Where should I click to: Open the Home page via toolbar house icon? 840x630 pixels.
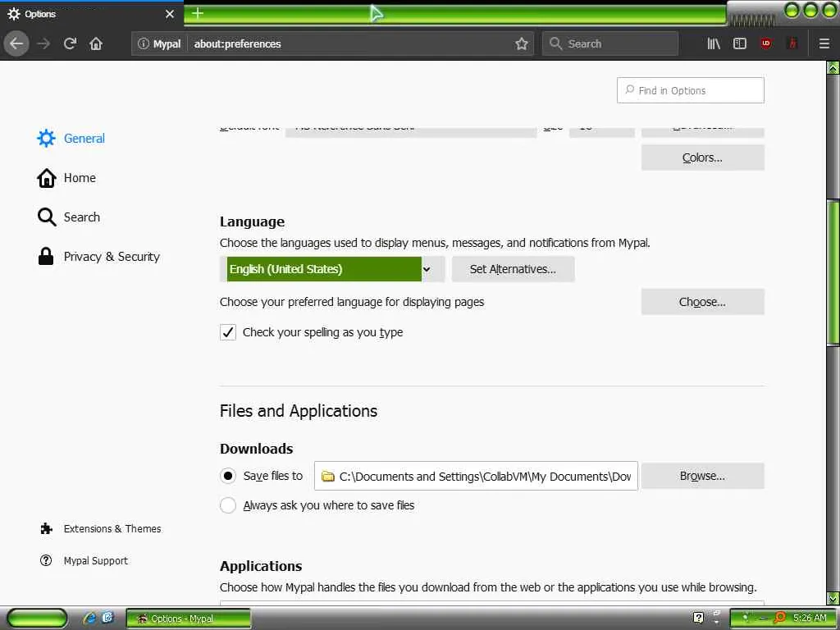point(96,43)
